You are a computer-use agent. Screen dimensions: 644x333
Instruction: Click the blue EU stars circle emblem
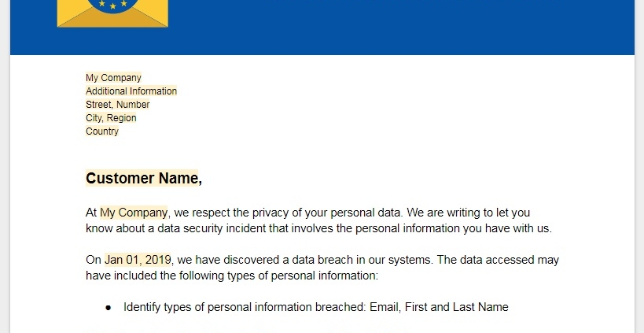click(x=113, y=6)
